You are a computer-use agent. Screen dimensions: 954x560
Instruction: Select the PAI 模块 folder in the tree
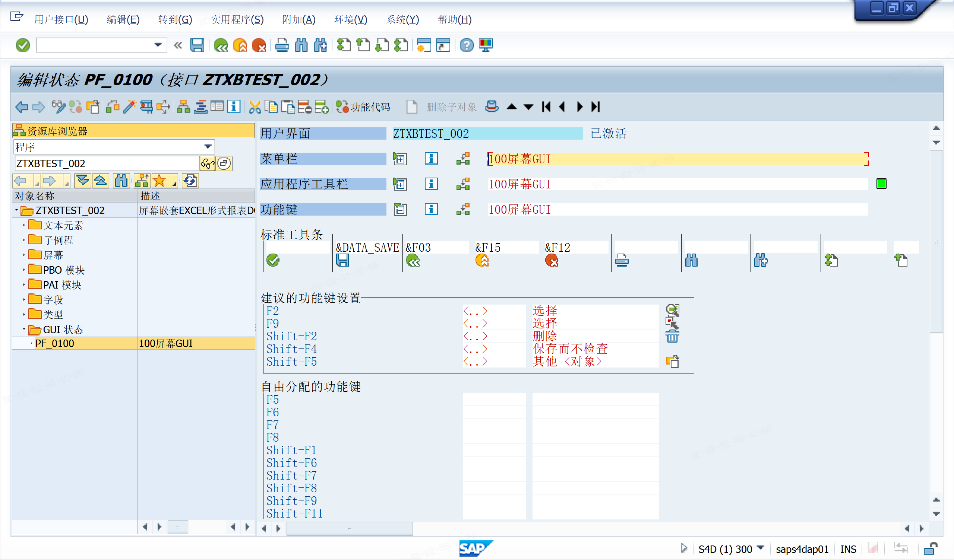[62, 285]
